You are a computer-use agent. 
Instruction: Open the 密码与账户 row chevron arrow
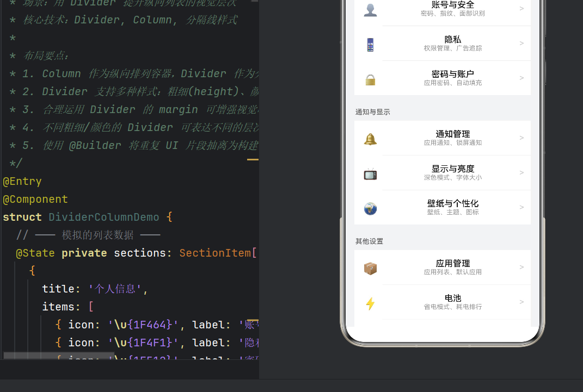coord(521,78)
